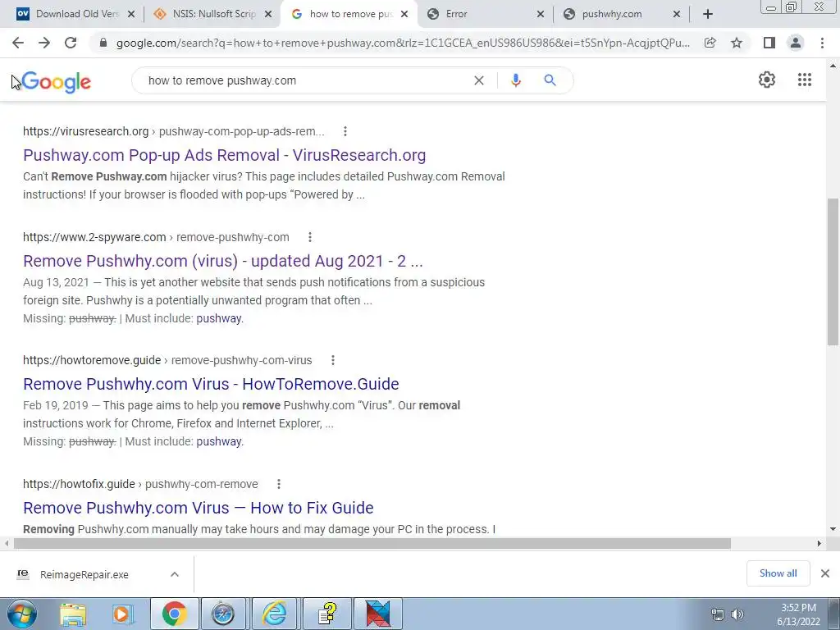Open the question mark help app in taskbar

tap(326, 614)
